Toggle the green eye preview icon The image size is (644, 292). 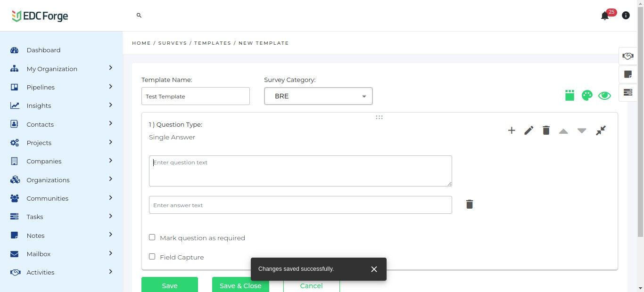(604, 96)
